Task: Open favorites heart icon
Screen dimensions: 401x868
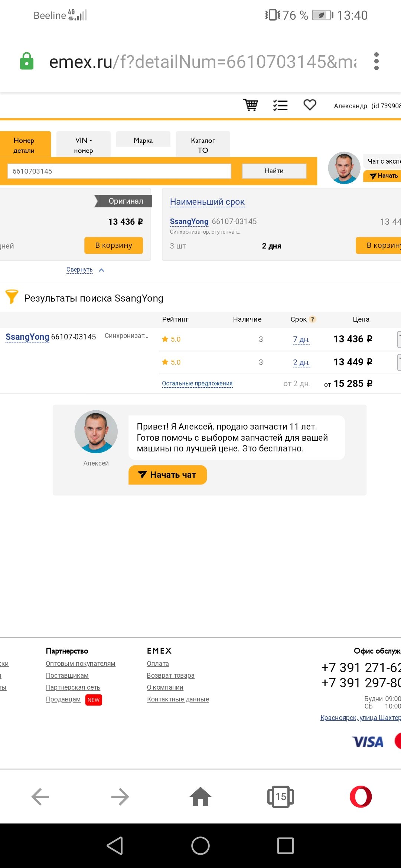Action: pos(310,105)
